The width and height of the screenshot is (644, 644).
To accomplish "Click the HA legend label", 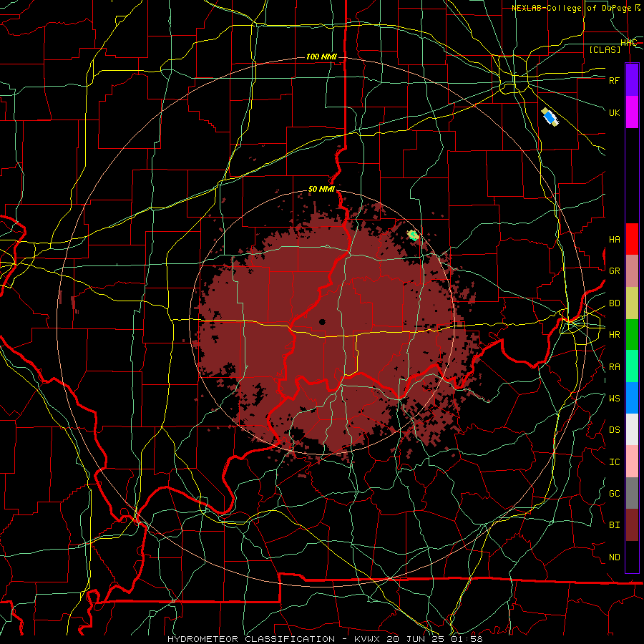I will tap(615, 239).
